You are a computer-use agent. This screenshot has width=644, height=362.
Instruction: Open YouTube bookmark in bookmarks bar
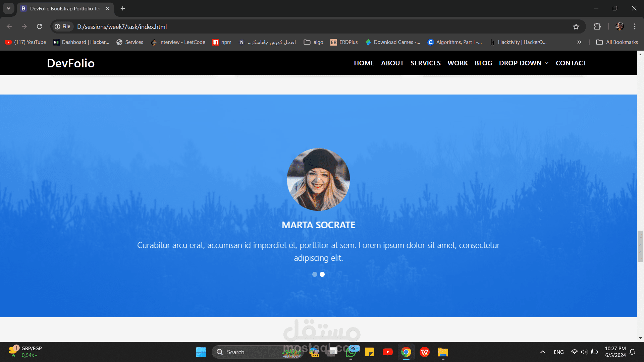[x=26, y=42]
